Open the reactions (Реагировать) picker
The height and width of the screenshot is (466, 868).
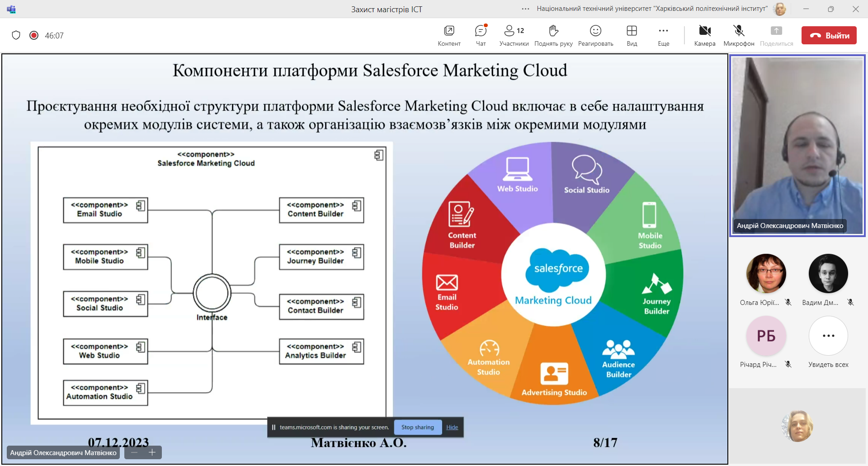[x=595, y=35]
